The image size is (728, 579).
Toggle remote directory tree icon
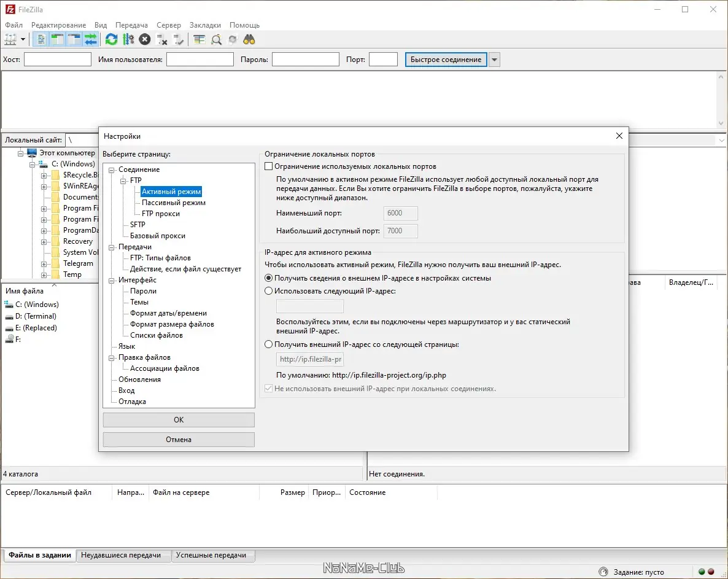[74, 39]
